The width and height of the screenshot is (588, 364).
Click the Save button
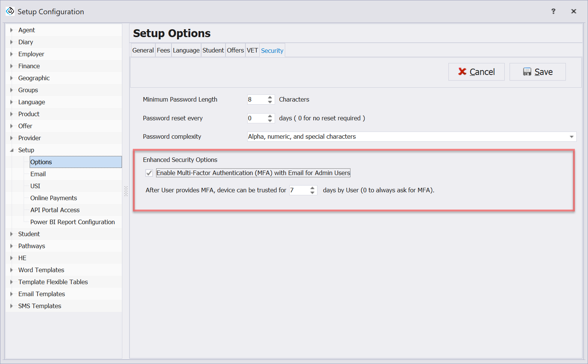coord(537,72)
